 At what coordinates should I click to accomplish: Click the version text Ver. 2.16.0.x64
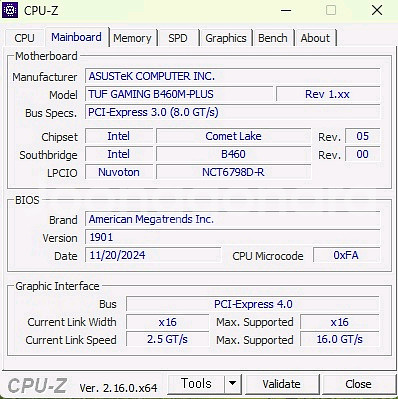[x=118, y=388]
